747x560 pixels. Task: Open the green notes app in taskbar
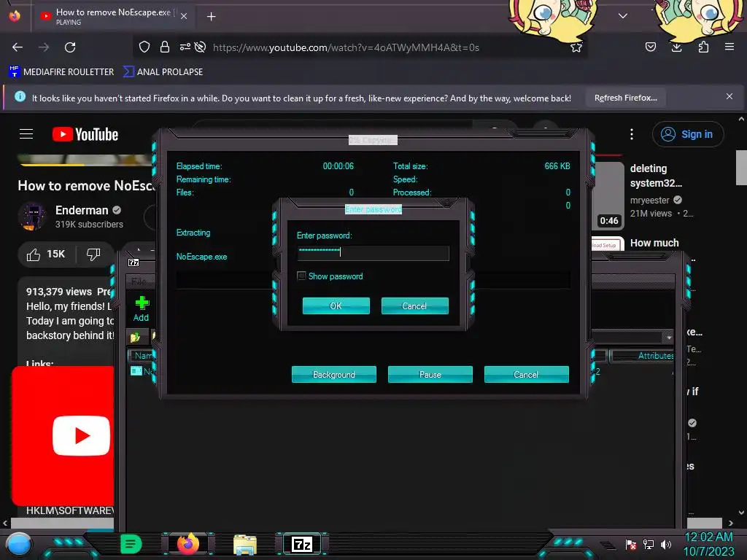(x=131, y=544)
